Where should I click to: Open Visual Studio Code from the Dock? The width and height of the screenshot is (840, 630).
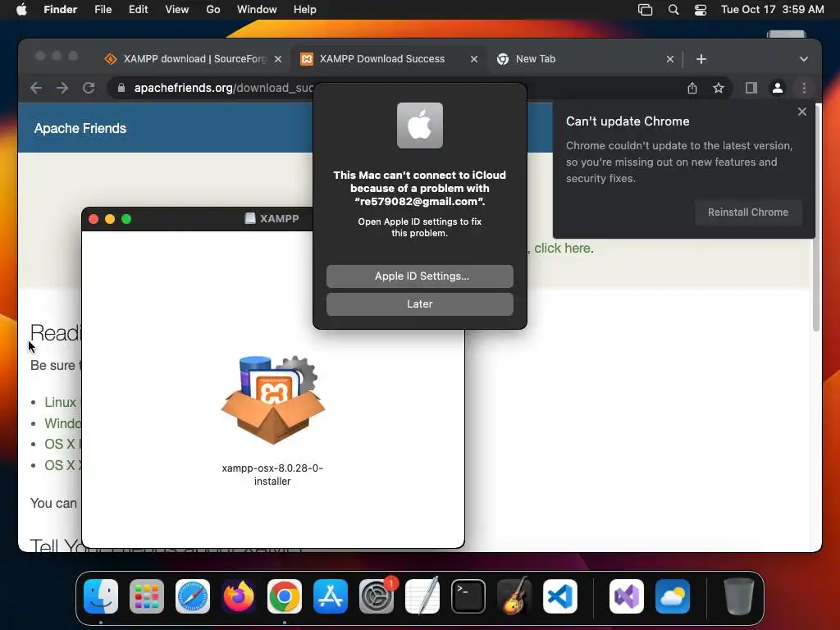click(560, 596)
